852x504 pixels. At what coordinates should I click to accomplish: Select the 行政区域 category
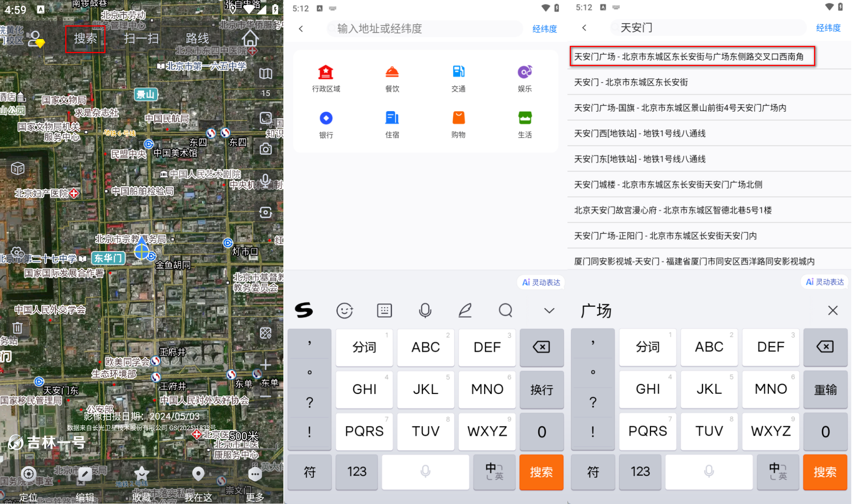point(326,79)
